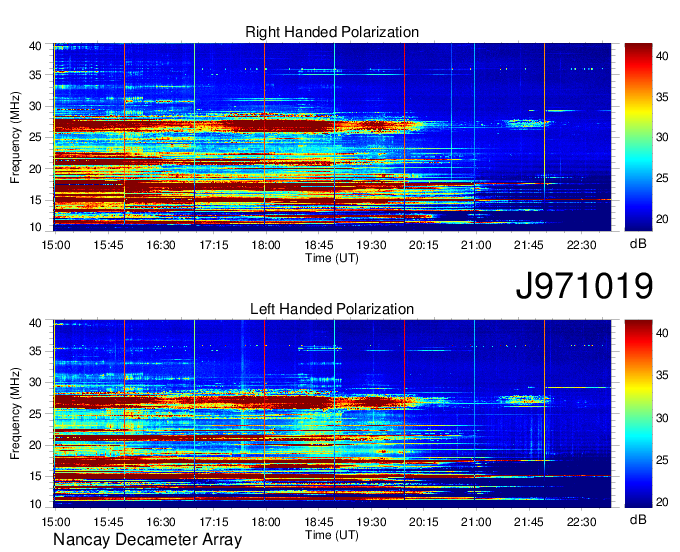Click the Left Handed plot's colorbar
Viewport: 680px width, 552px height.
[638, 414]
